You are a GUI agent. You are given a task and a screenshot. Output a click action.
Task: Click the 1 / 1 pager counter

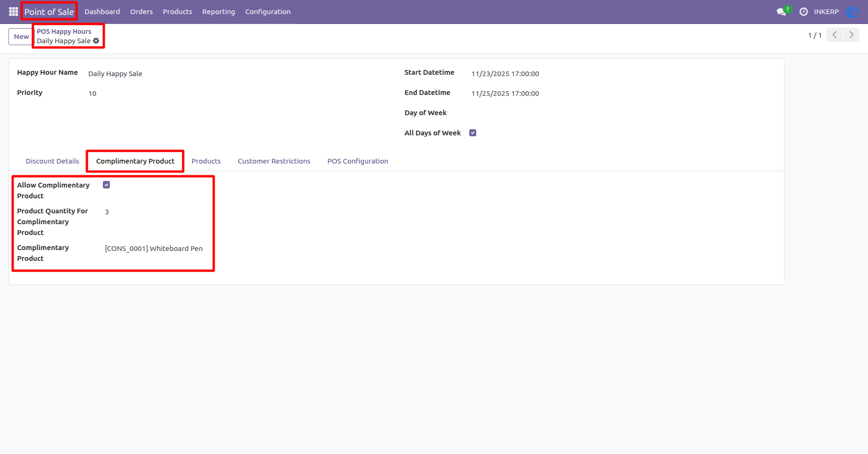point(815,35)
